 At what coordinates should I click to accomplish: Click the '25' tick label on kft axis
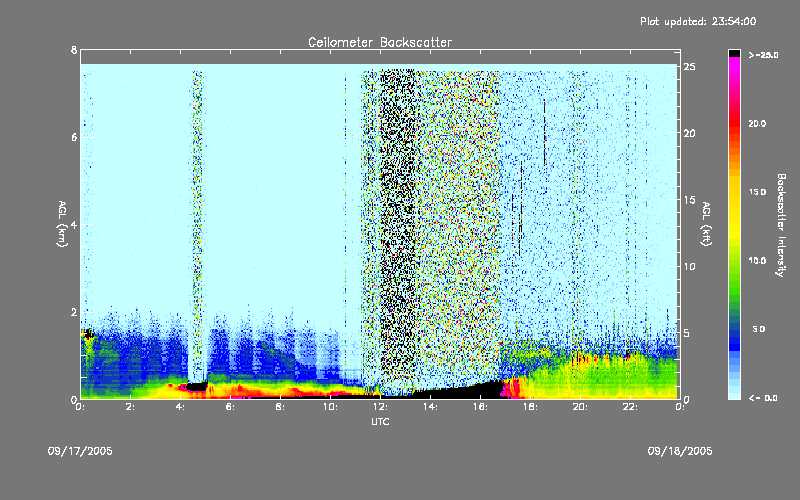(x=690, y=67)
